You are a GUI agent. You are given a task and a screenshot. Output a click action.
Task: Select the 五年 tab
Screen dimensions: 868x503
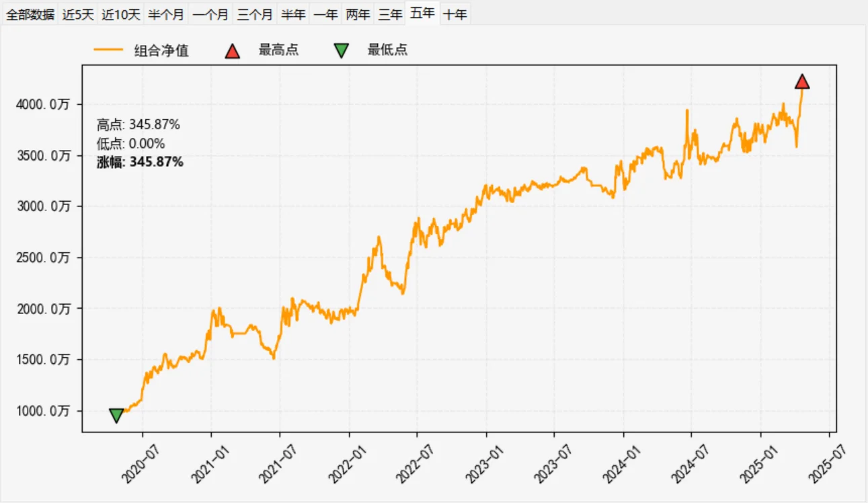point(422,13)
